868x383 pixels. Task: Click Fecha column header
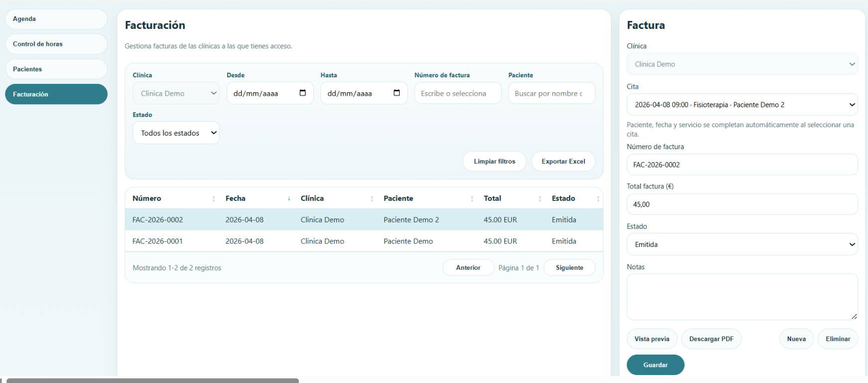235,198
